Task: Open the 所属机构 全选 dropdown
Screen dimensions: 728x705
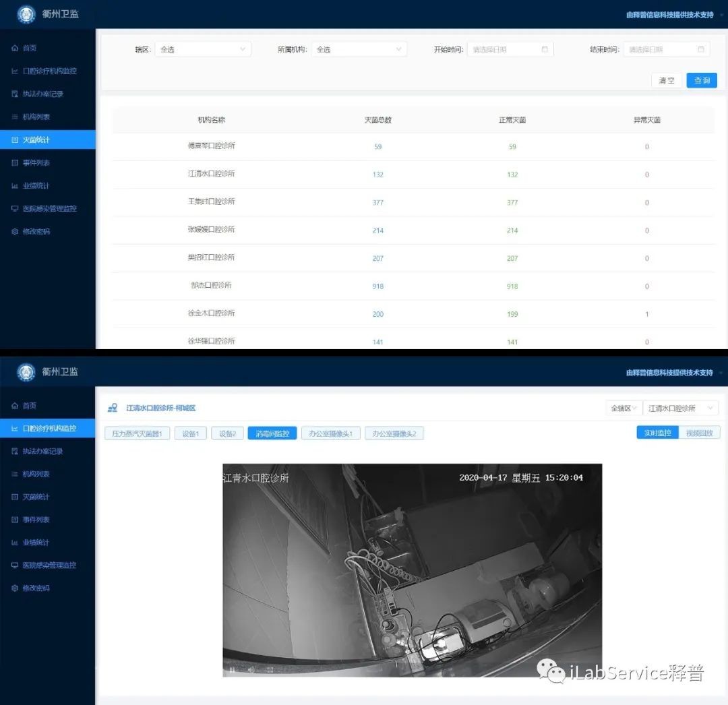Action: click(359, 49)
